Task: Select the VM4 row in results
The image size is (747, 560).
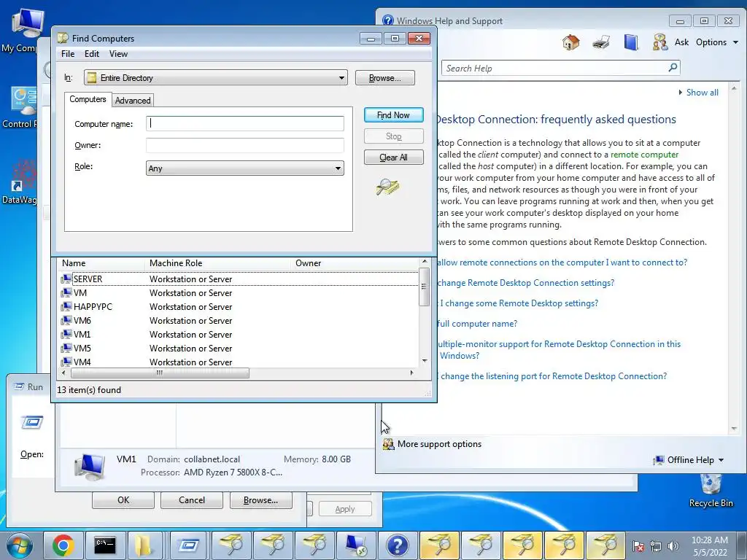Action: tap(239, 362)
